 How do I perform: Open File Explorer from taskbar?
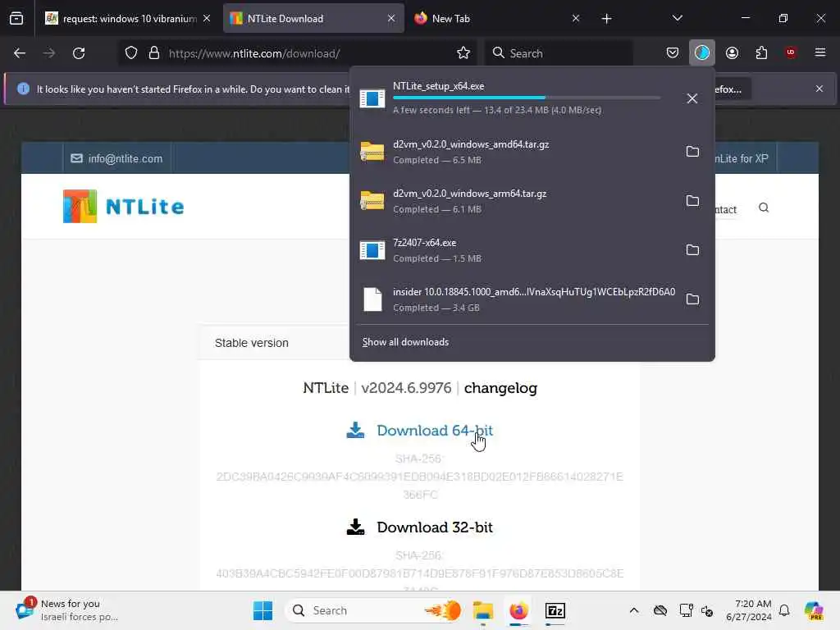(482, 610)
